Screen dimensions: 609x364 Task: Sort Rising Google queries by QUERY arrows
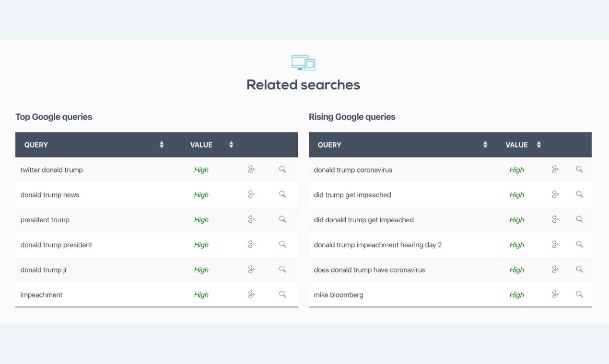pos(485,145)
